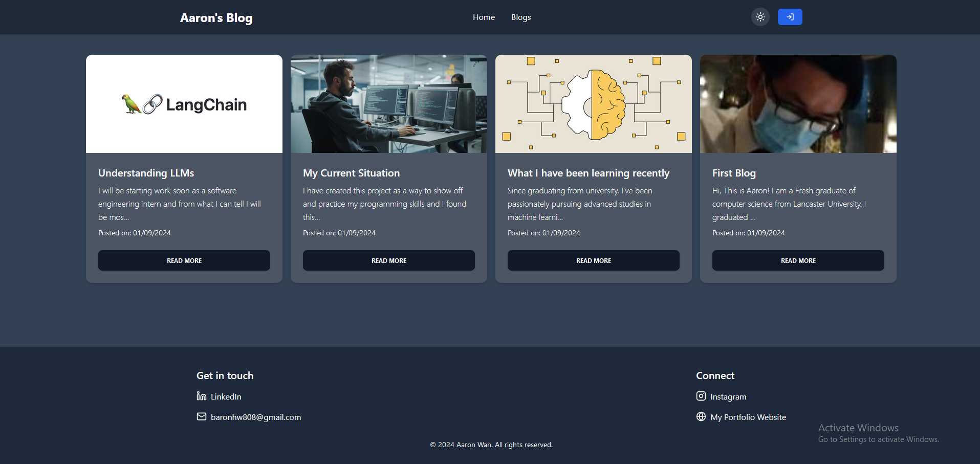Click the programmer at desk image
The height and width of the screenshot is (464, 980).
(x=389, y=104)
